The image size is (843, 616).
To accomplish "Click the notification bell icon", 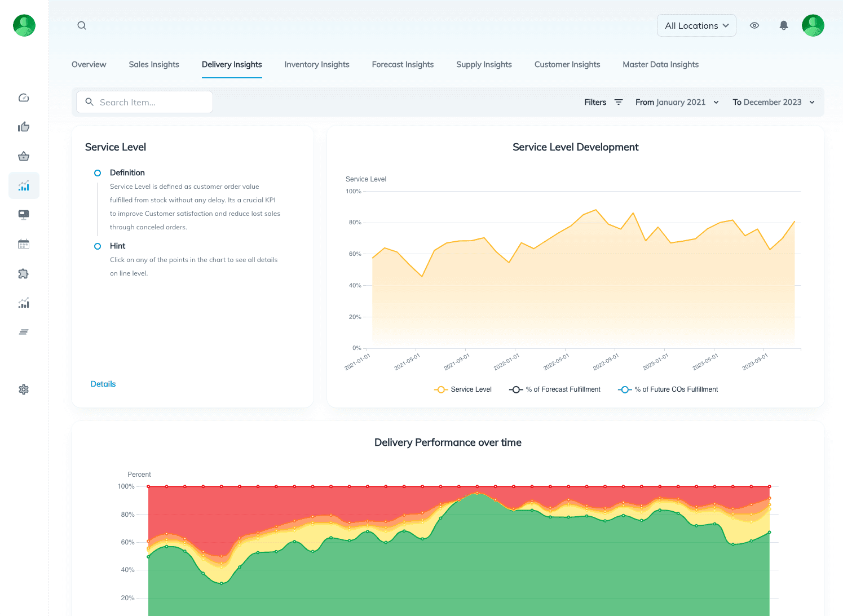I will point(783,25).
